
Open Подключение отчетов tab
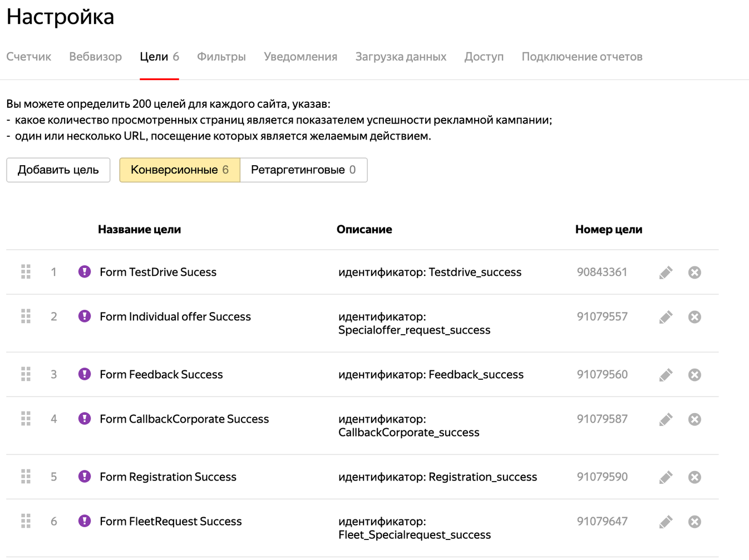[582, 57]
